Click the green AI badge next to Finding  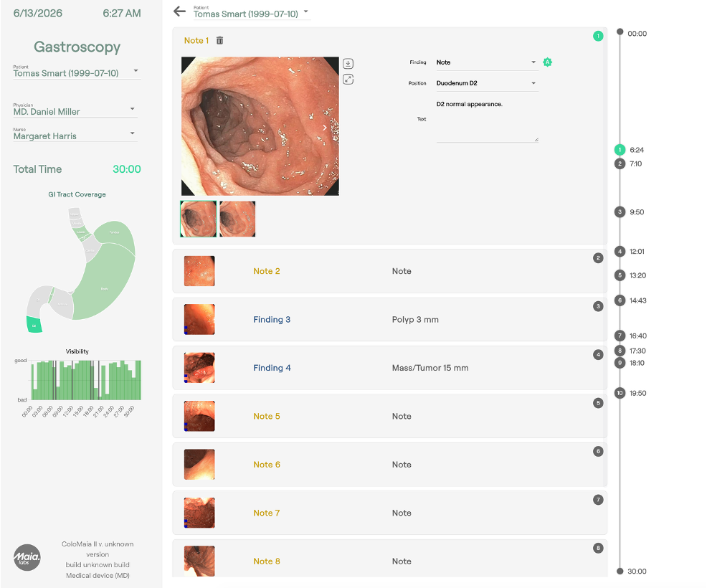547,62
